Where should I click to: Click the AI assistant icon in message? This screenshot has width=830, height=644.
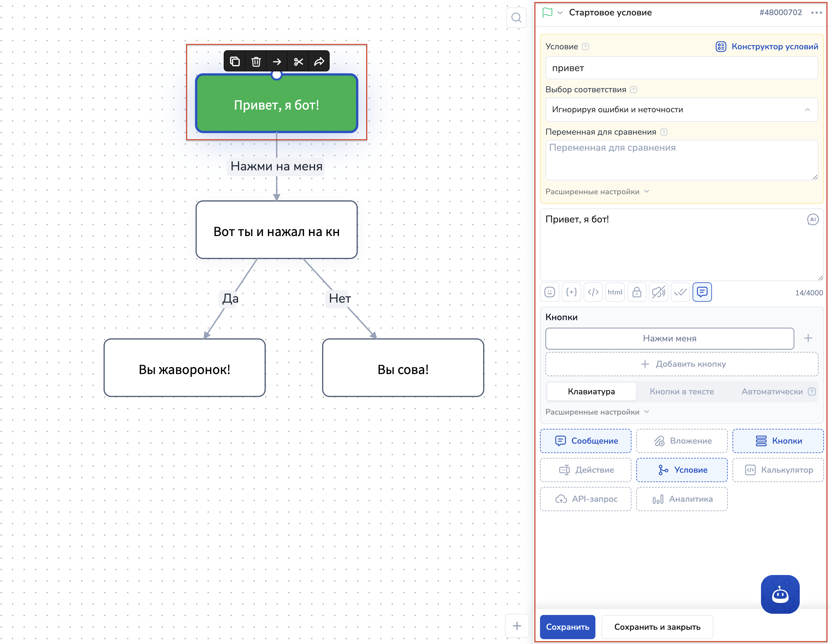click(x=812, y=220)
